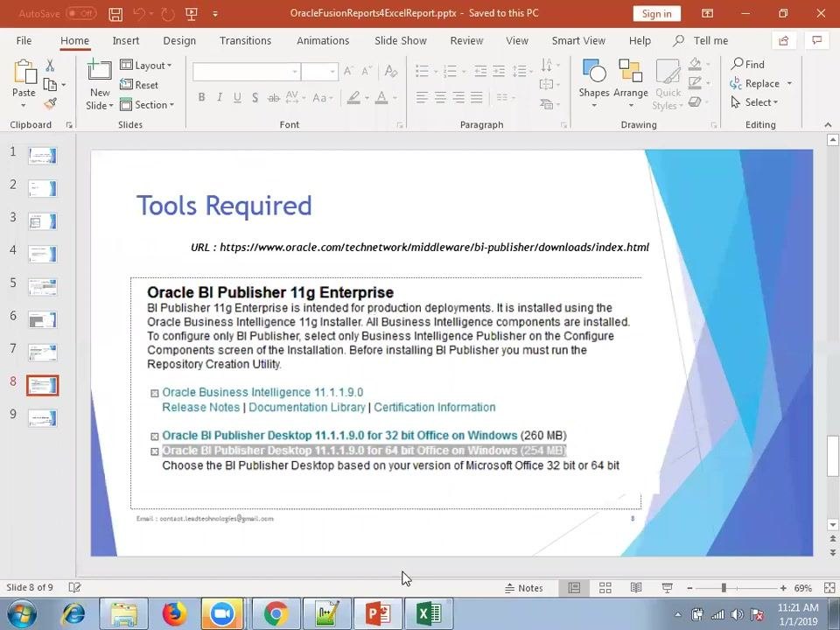Click the Cut scissors icon
Viewport: 840px width, 630px height.
pos(50,66)
